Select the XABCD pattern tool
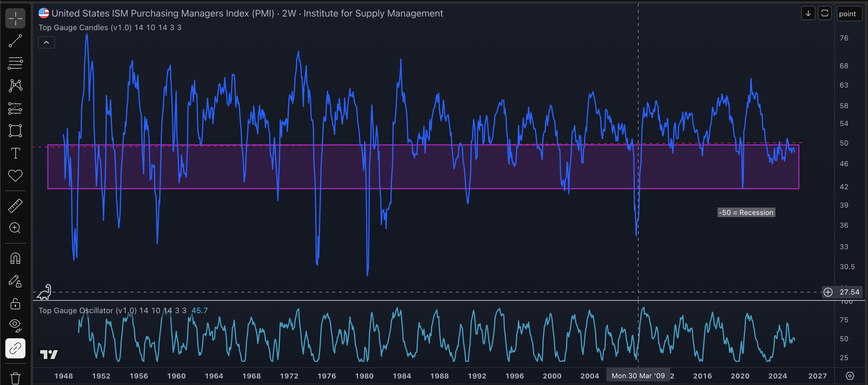The image size is (868, 385). click(x=15, y=86)
